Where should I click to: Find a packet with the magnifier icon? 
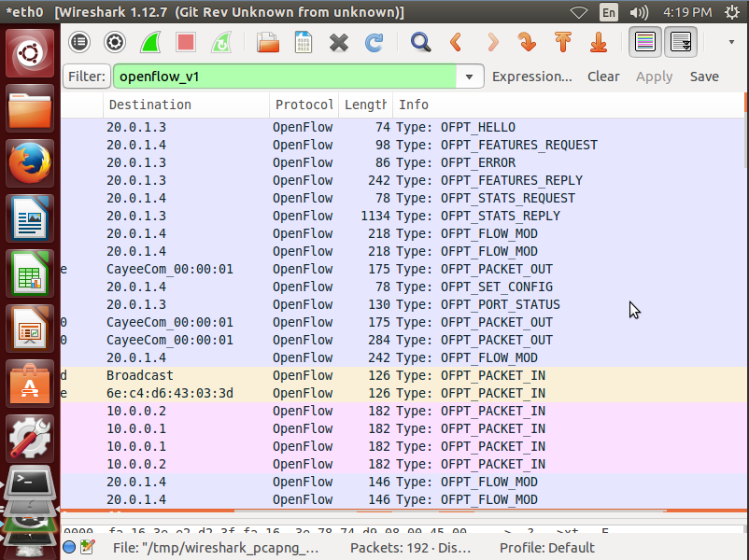point(420,43)
